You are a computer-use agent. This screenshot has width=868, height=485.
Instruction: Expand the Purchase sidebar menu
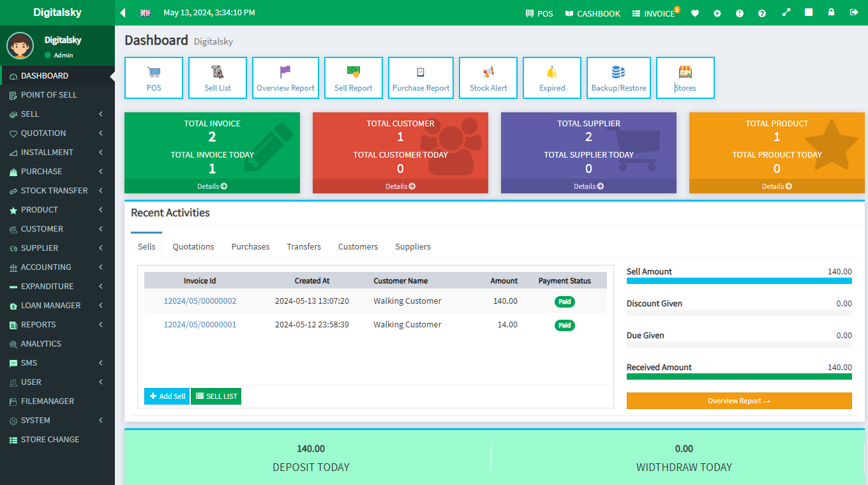tap(57, 171)
